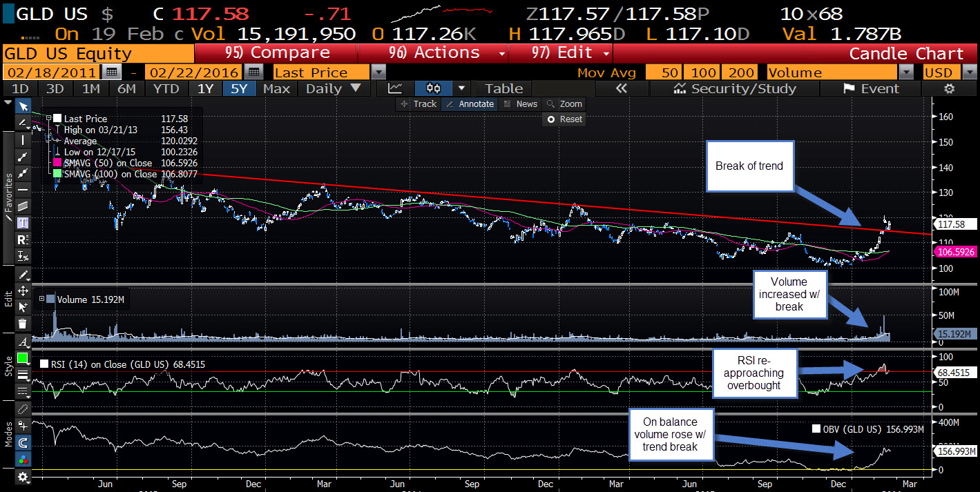Click the magnet snap mode icon
The height and width of the screenshot is (492, 980).
(23, 442)
